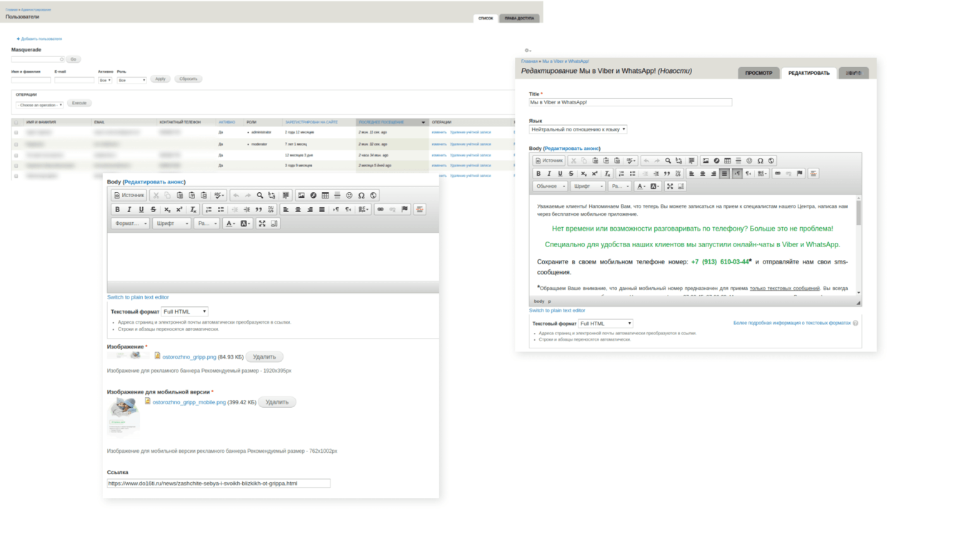Open the Full HTML text format dropdown in the news form
Viewport: 957px width, 560px height.
(x=606, y=324)
